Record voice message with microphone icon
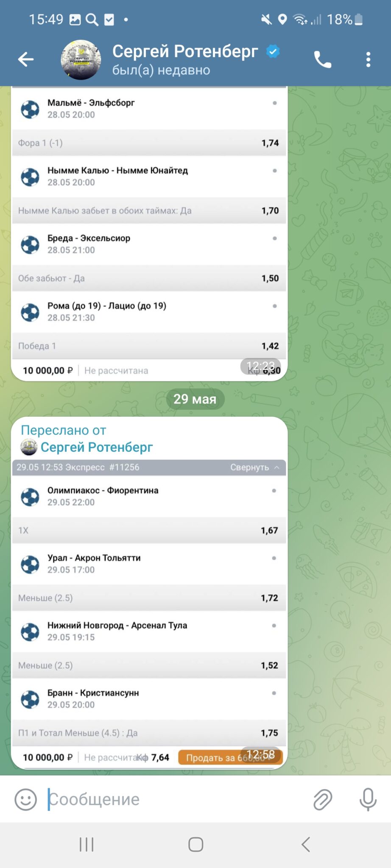Image resolution: width=391 pixels, height=868 pixels. (368, 799)
